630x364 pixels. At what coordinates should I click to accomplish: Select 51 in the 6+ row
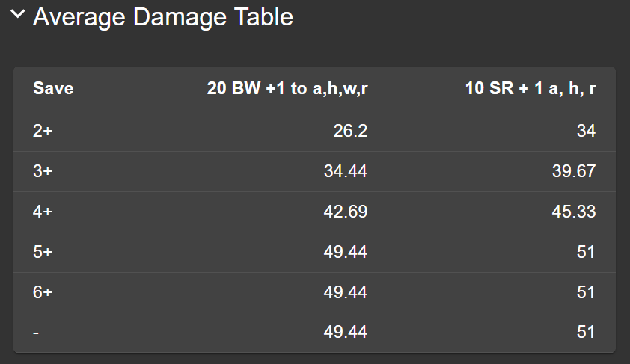coord(587,292)
